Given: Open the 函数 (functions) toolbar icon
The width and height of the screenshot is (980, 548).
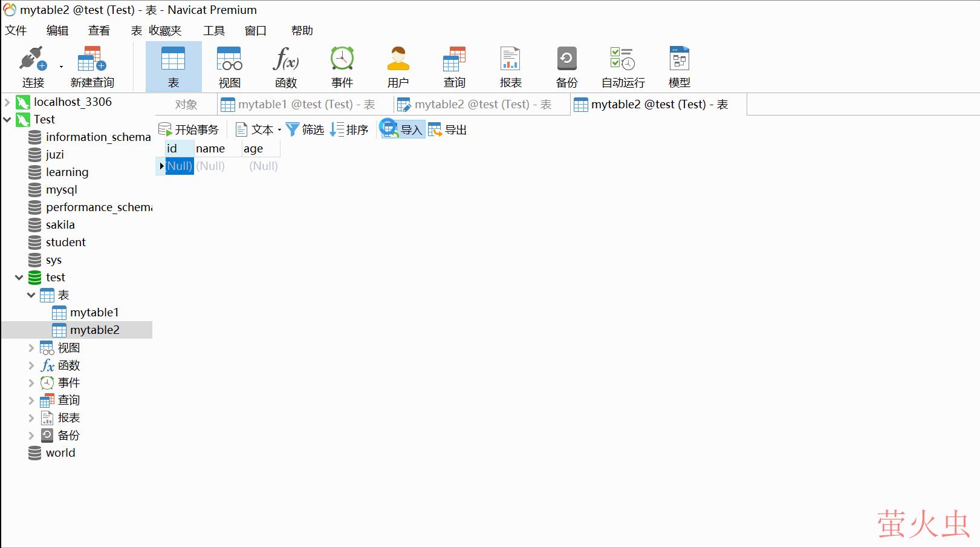Looking at the screenshot, I should pyautogui.click(x=285, y=67).
